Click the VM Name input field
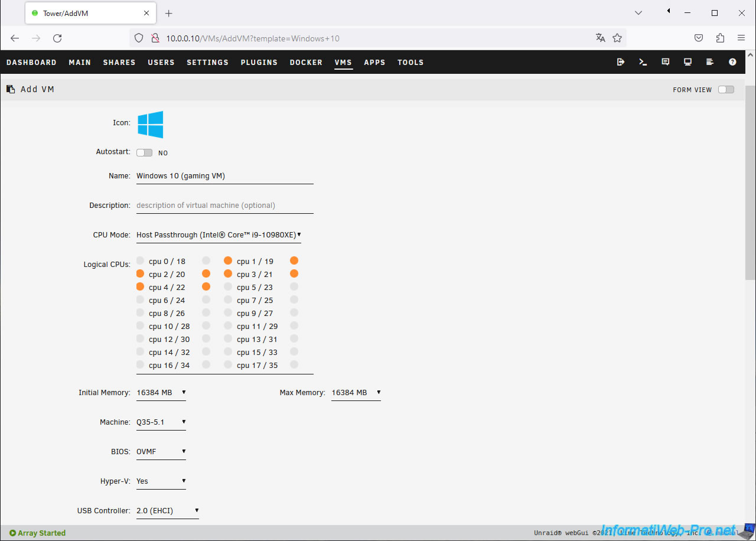Viewport: 756px width, 541px height. tap(225, 176)
